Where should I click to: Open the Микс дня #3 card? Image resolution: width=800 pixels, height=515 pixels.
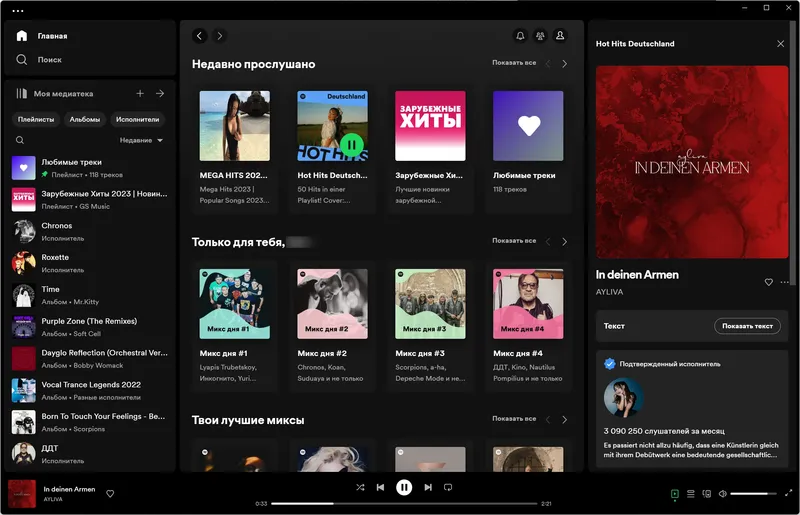(430, 326)
